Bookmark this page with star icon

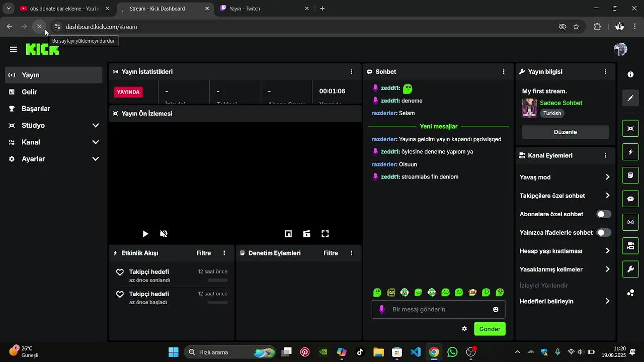(x=576, y=27)
